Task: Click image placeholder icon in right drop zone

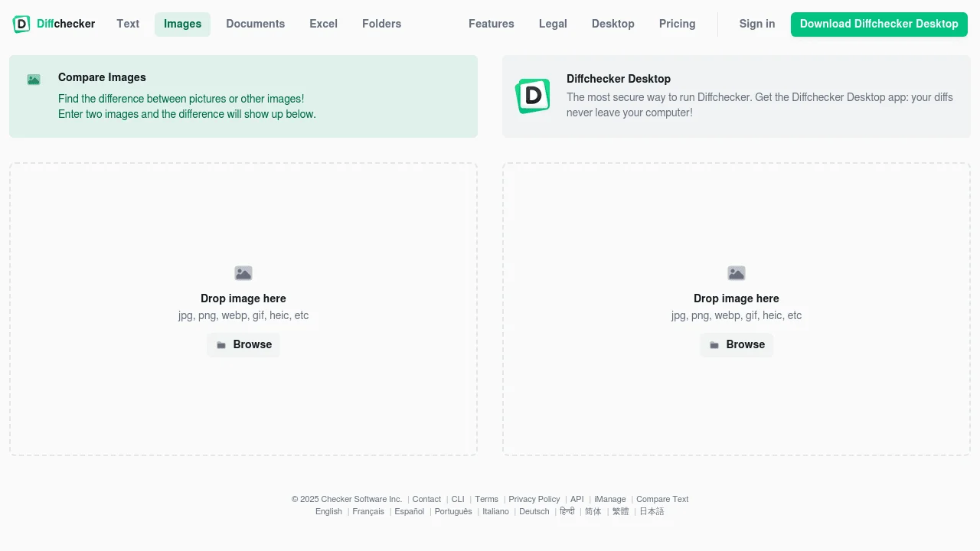Action: [737, 273]
